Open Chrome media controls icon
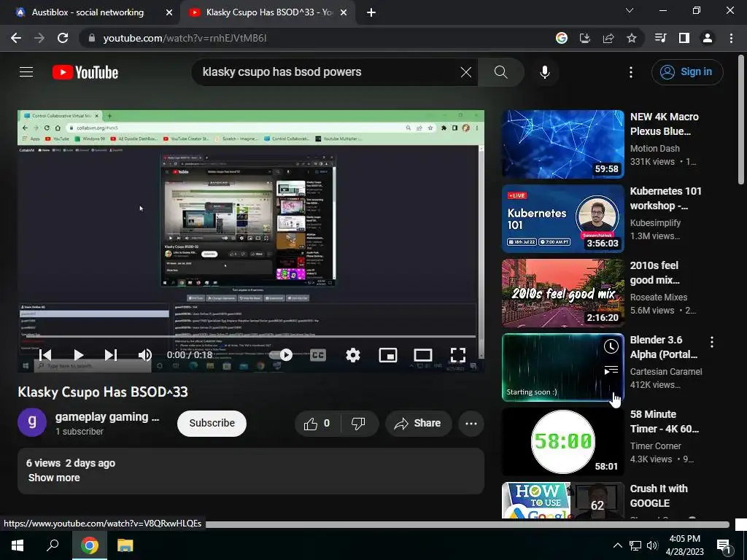 click(660, 38)
